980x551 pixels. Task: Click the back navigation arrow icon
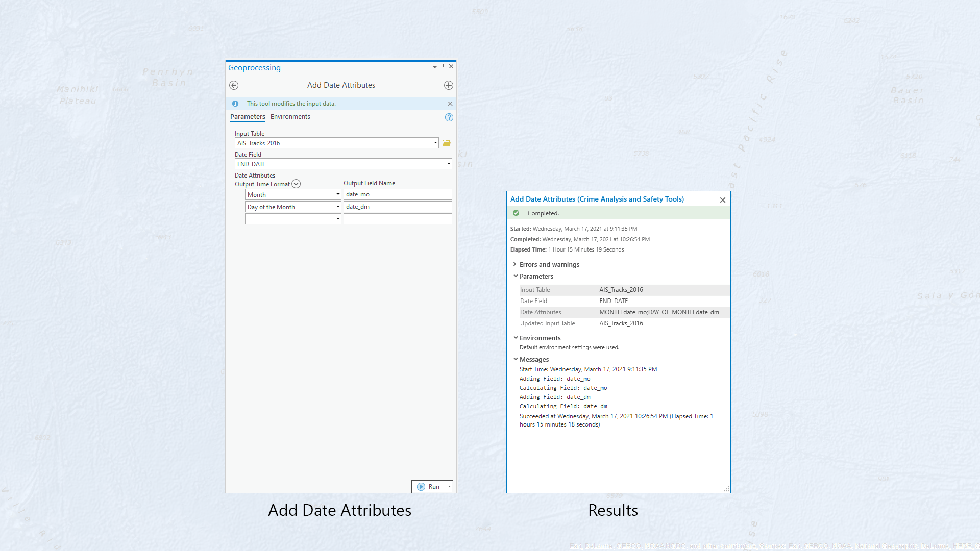point(234,85)
